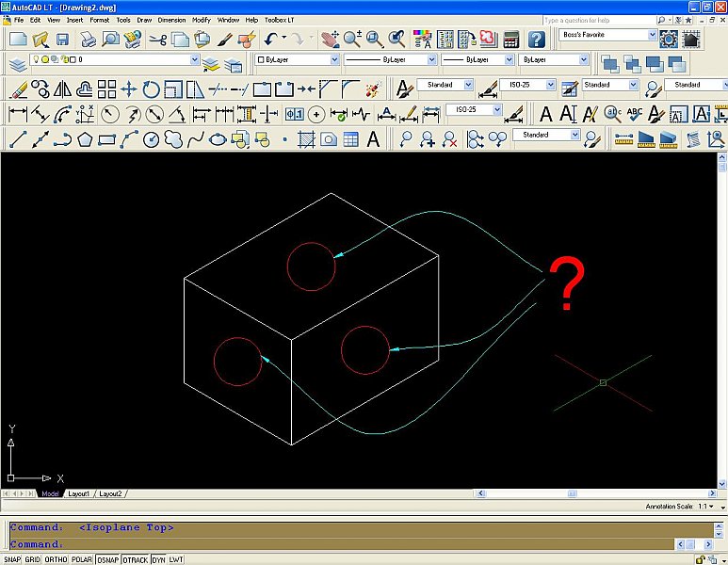
Task: Click the vertical scrollbar down arrow of drawing area
Action: click(x=722, y=484)
